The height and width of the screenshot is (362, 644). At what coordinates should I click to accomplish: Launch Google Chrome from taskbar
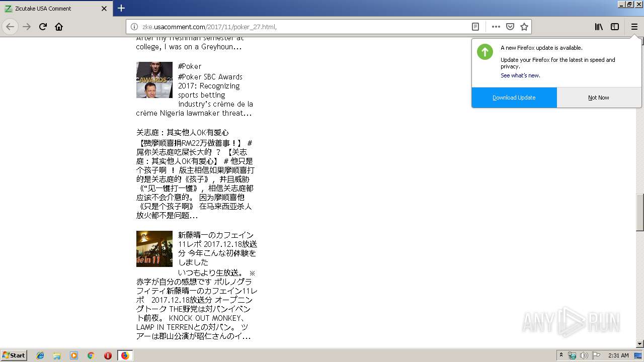[91, 355]
